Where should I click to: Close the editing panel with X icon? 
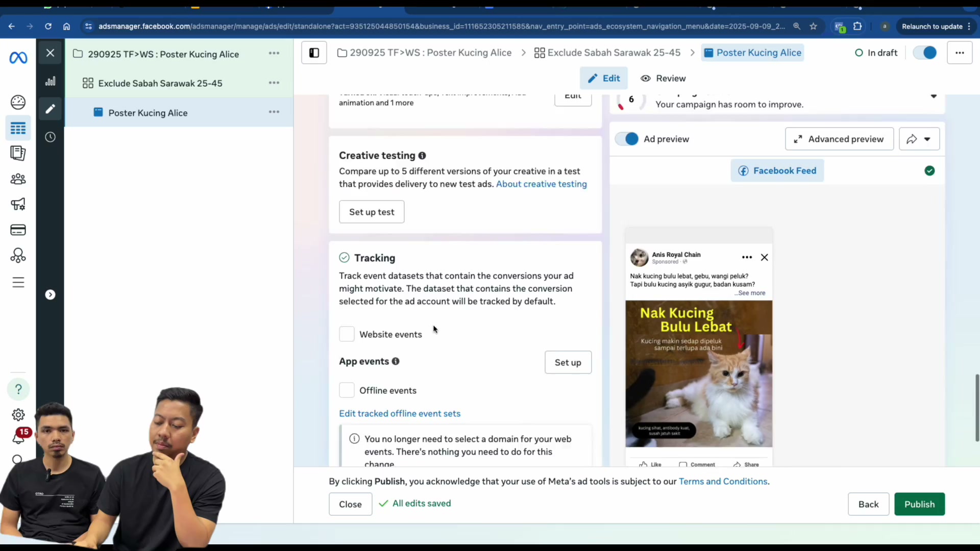(50, 53)
